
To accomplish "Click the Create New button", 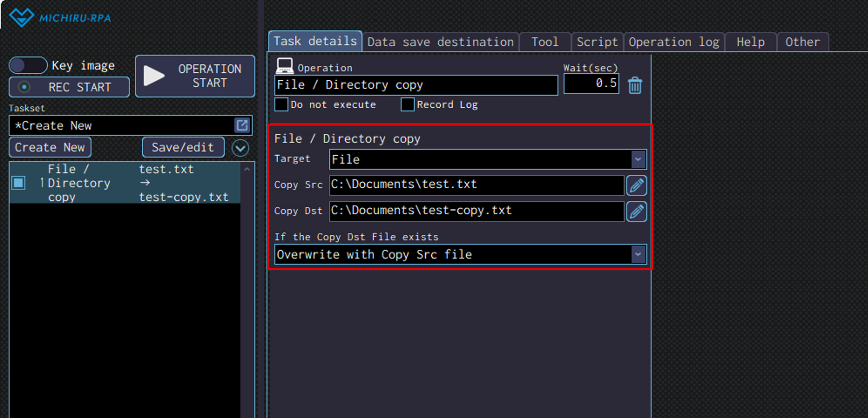I will pos(50,148).
